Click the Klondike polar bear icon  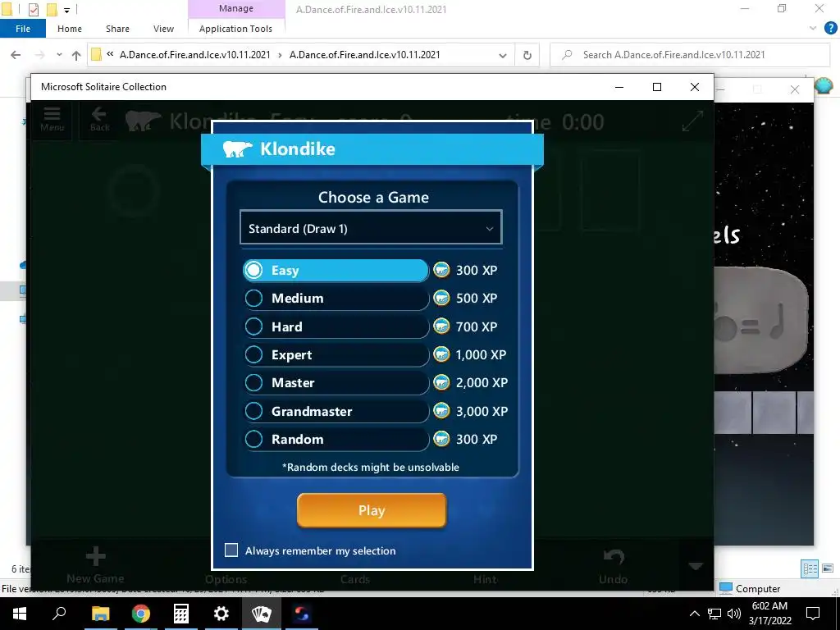click(x=237, y=149)
